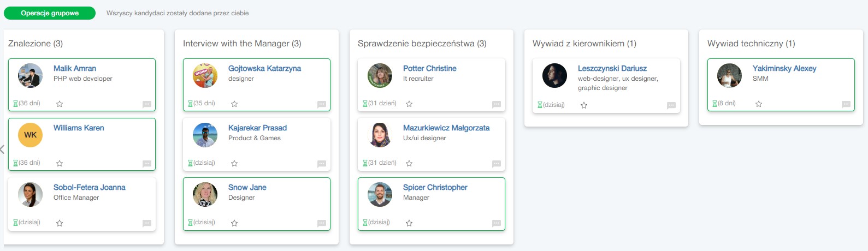Viewport: 868px width, 251px height.
Task: Click comment icon on Leszczynski Dariusz card
Action: tap(671, 105)
